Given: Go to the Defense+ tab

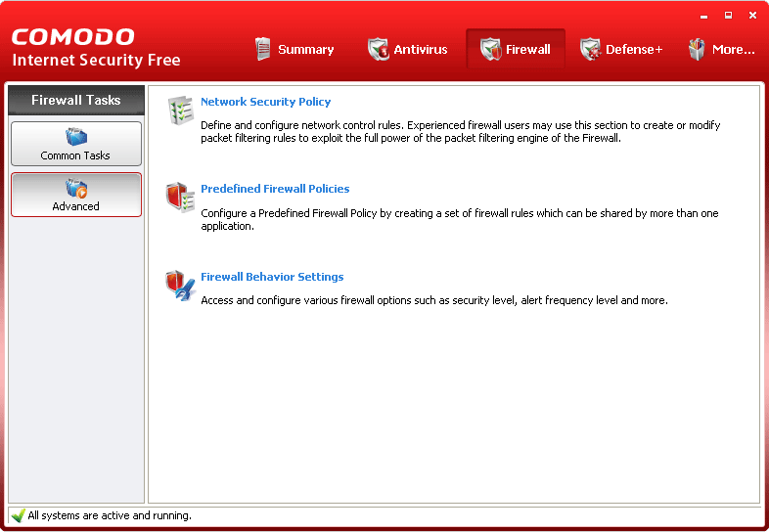Looking at the screenshot, I should coord(621,49).
